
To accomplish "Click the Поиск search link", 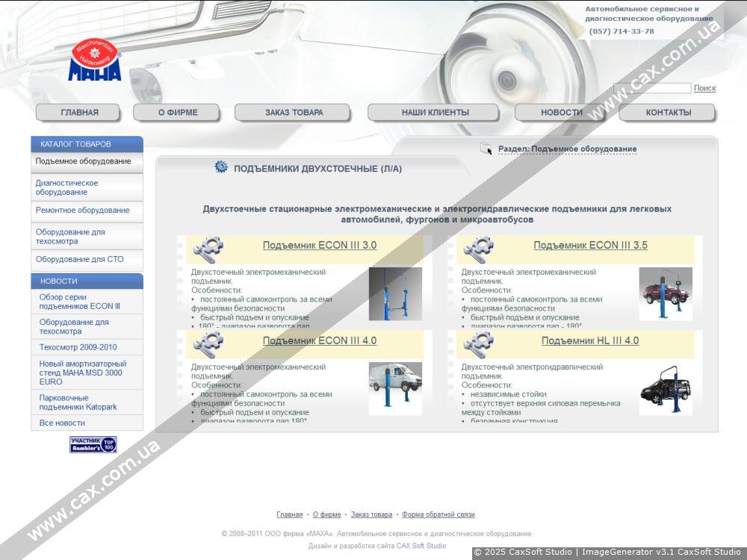I will point(704,88).
